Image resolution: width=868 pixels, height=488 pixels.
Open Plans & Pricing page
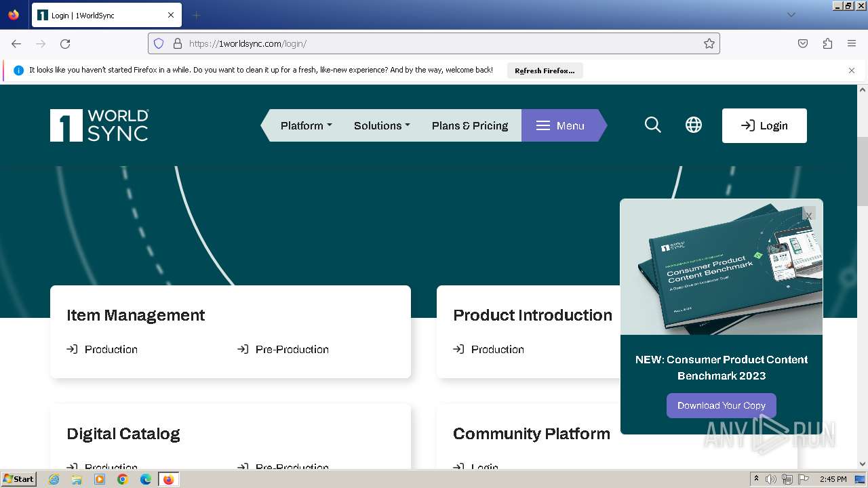pyautogui.click(x=470, y=125)
